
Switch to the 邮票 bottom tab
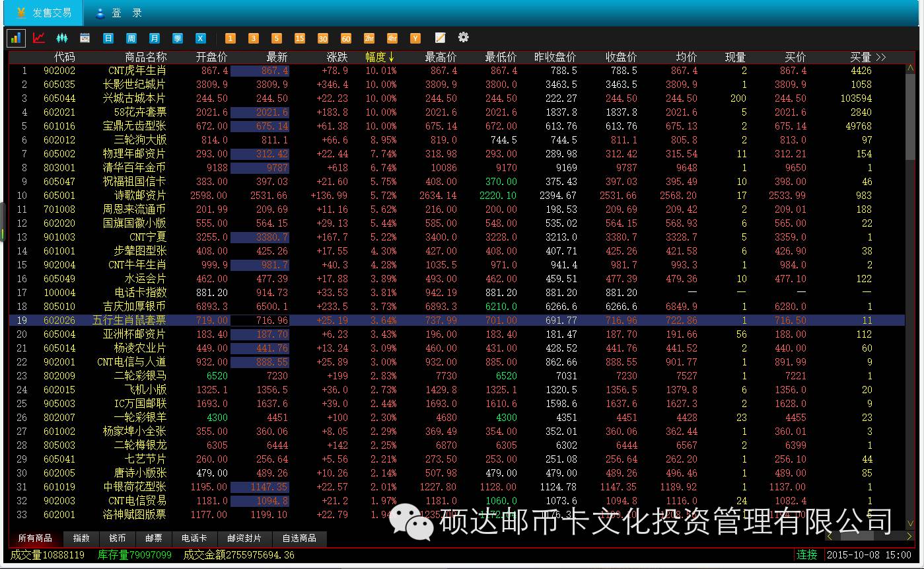coord(154,538)
